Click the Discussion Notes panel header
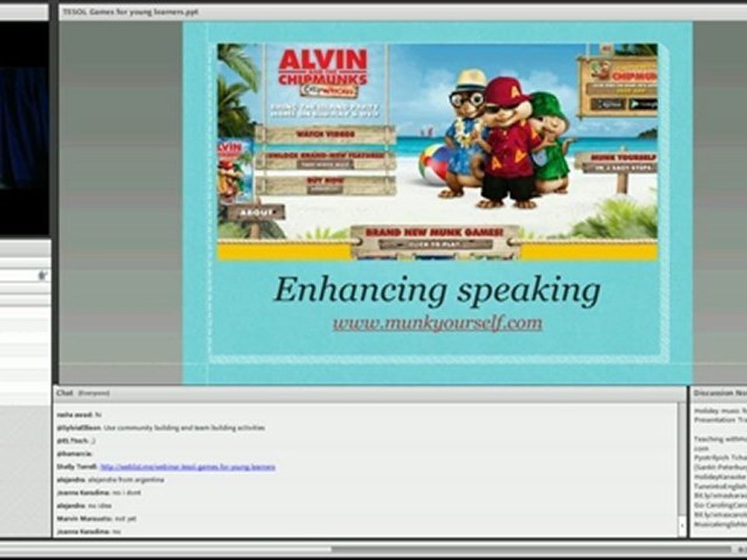 point(719,393)
